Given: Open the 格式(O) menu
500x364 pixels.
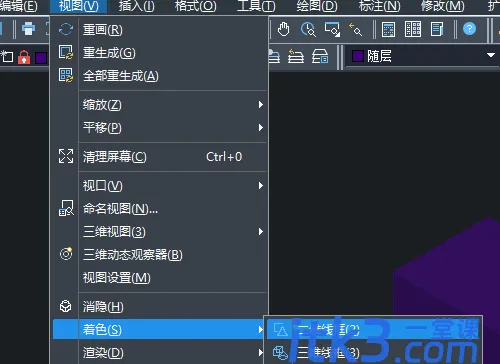Looking at the screenshot, I should tap(195, 6).
